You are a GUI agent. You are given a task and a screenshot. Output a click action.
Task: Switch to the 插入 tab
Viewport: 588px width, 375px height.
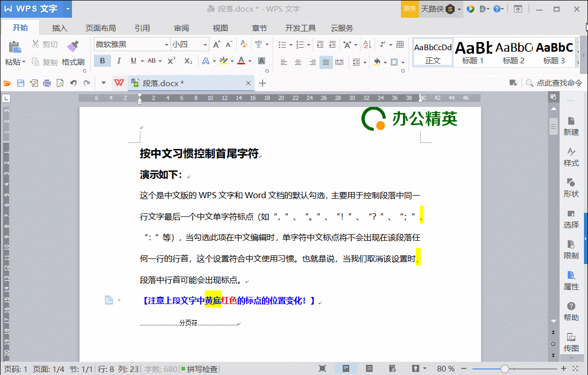tap(60, 28)
